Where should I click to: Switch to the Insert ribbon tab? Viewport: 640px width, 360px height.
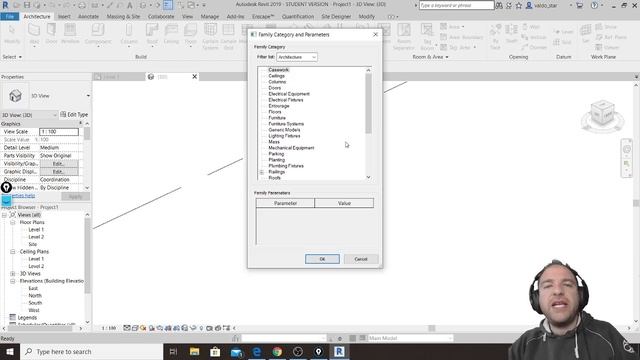(64, 16)
